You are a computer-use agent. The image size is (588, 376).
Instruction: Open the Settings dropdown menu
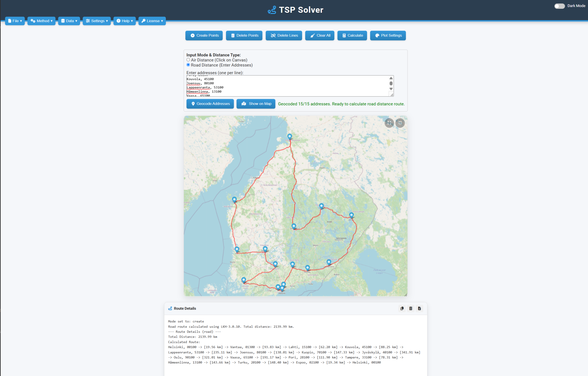[x=97, y=21]
